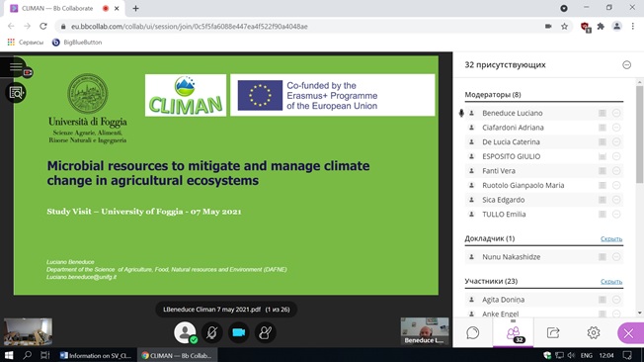Click the attendees list scrollbar
The width and height of the screenshot is (644, 362).
639,135
